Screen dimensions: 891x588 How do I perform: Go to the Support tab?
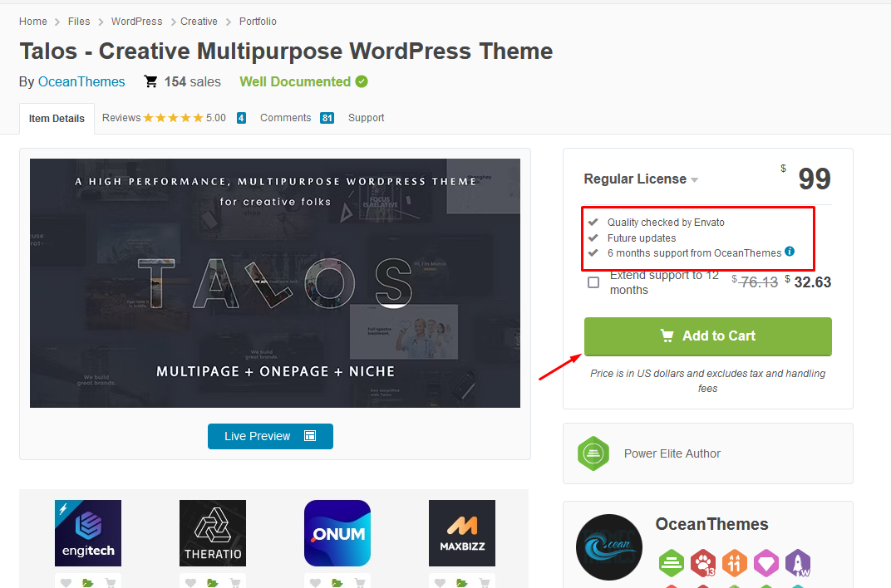point(366,117)
